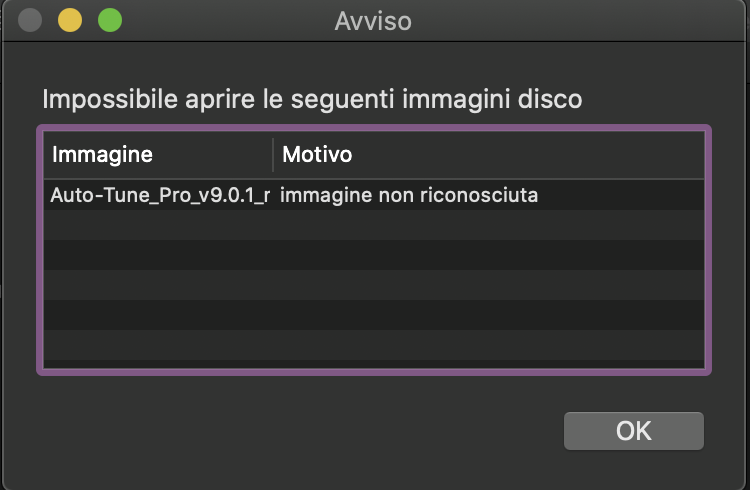The width and height of the screenshot is (750, 490).
Task: Click the OK button
Action: pyautogui.click(x=633, y=431)
